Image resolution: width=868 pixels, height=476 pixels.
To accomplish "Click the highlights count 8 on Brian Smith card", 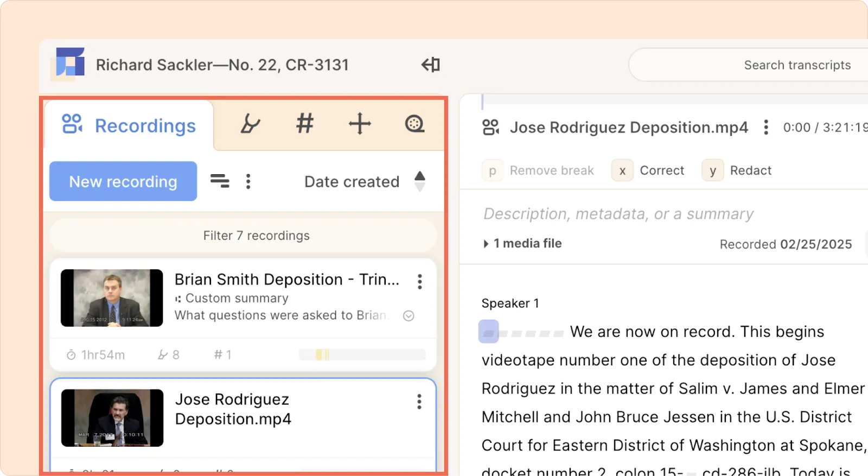I will [x=169, y=355].
